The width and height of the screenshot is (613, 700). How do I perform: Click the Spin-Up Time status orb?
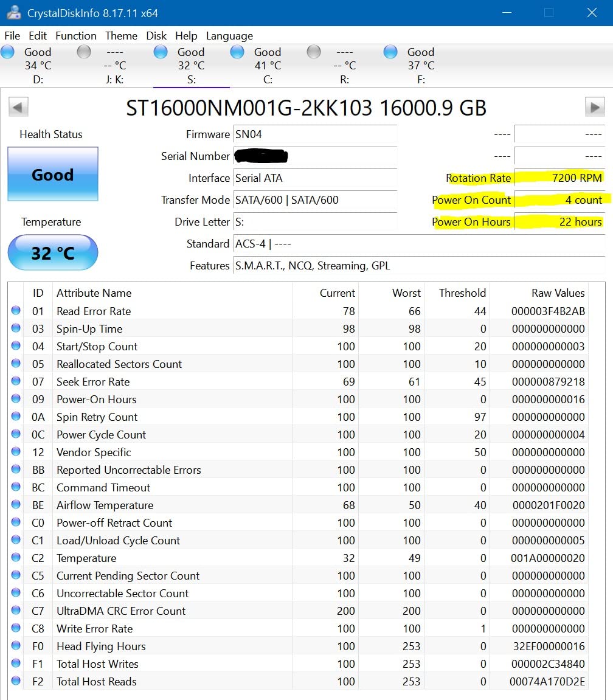tap(16, 328)
